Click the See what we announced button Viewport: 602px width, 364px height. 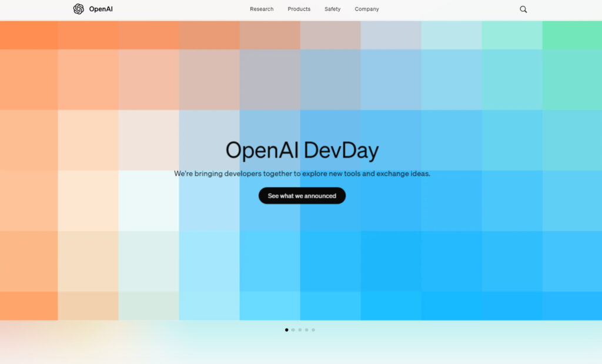point(302,196)
